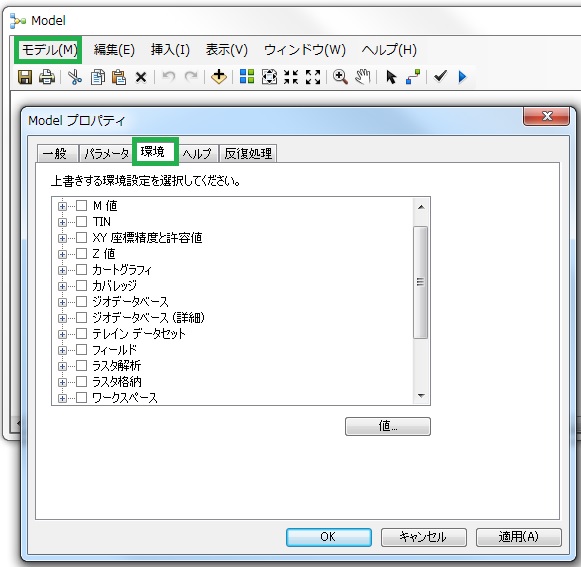
Task: Open the ヘルプ(H) menu
Action: (x=389, y=50)
